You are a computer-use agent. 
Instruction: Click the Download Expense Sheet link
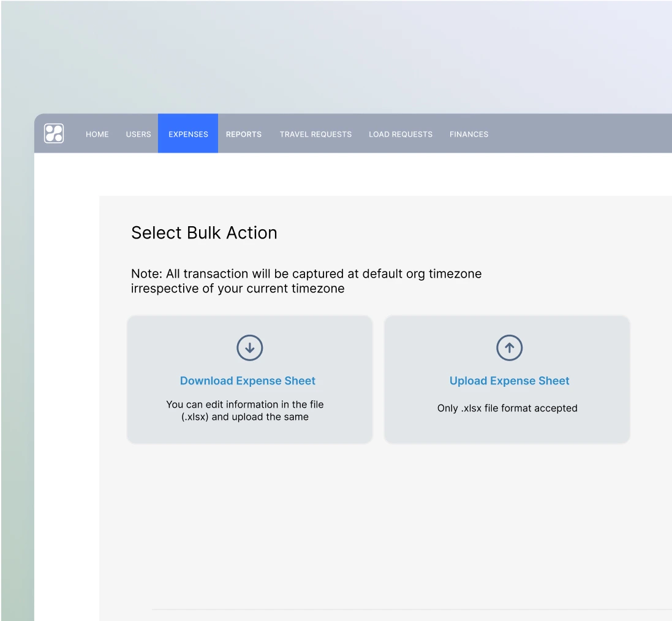(247, 381)
